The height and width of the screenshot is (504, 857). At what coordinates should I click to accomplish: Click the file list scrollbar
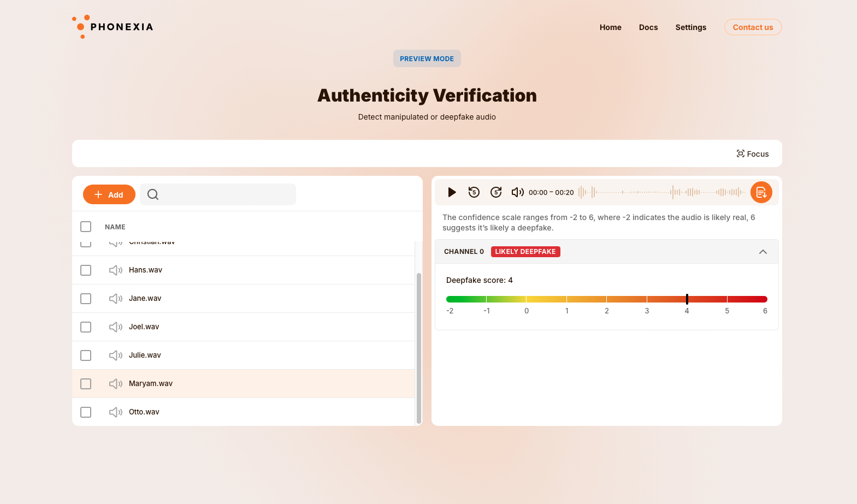pos(419,348)
